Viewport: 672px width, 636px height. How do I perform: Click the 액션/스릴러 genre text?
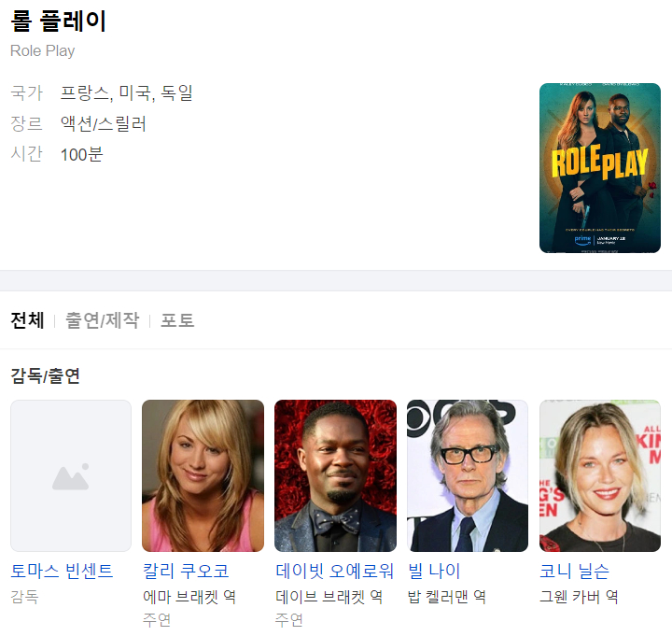click(x=103, y=123)
